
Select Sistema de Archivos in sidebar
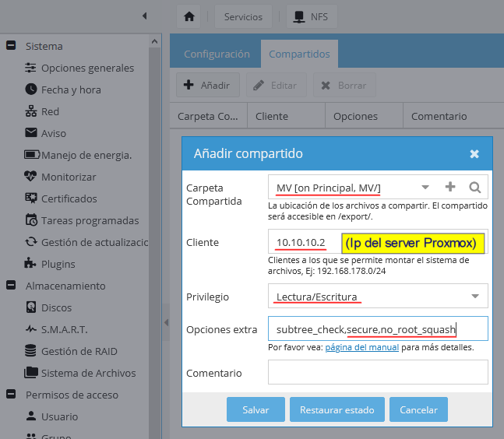point(88,373)
